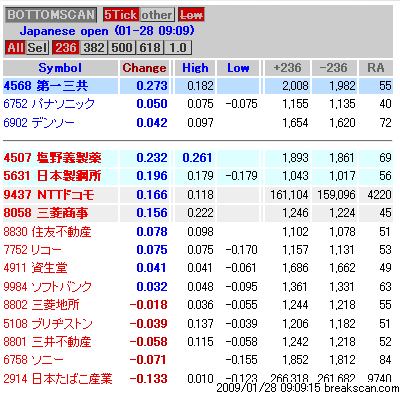Open symbol 8802 三菱地所
This screenshot has width=400, height=394.
(41, 305)
